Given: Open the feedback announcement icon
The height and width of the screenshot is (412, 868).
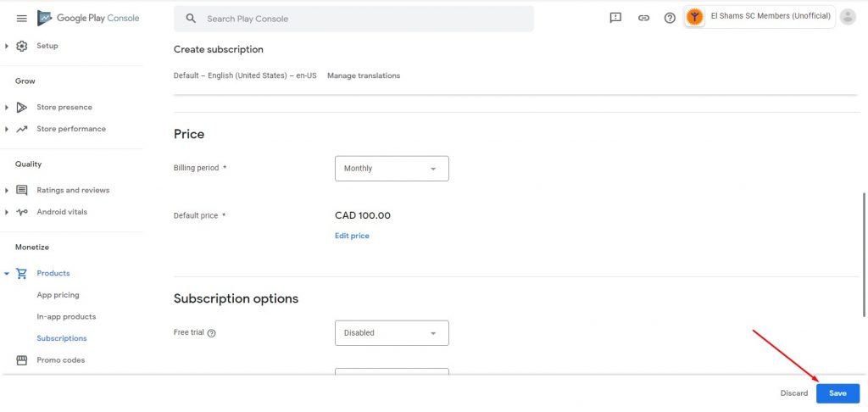Looking at the screenshot, I should point(615,19).
